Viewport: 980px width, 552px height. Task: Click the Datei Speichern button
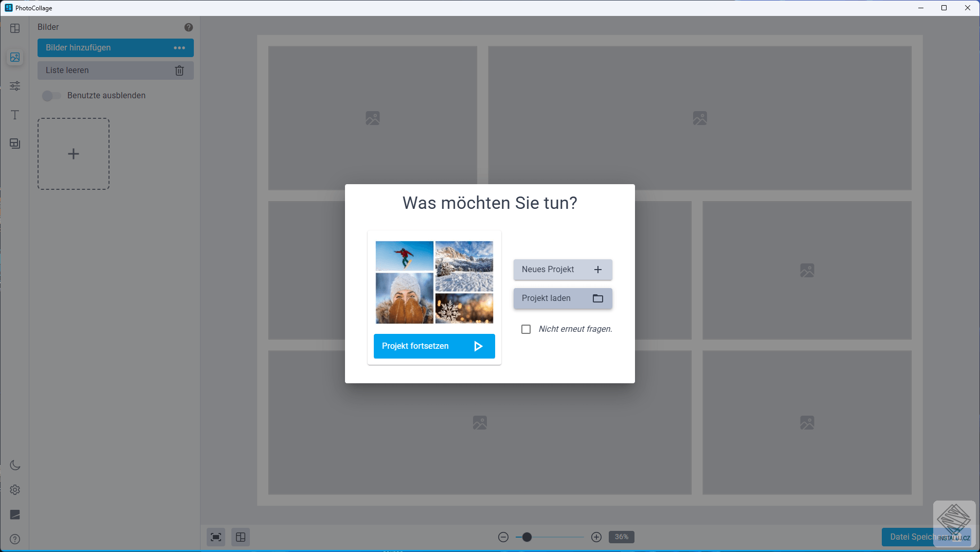pyautogui.click(x=927, y=537)
